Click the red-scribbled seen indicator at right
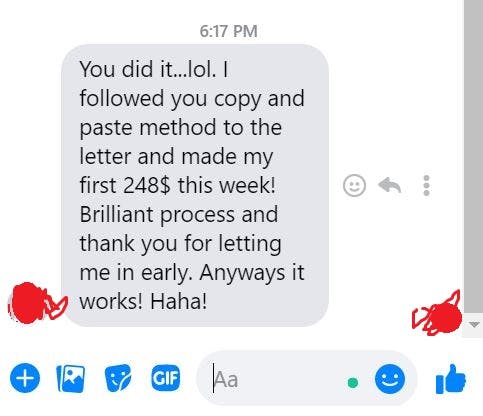 point(438,313)
